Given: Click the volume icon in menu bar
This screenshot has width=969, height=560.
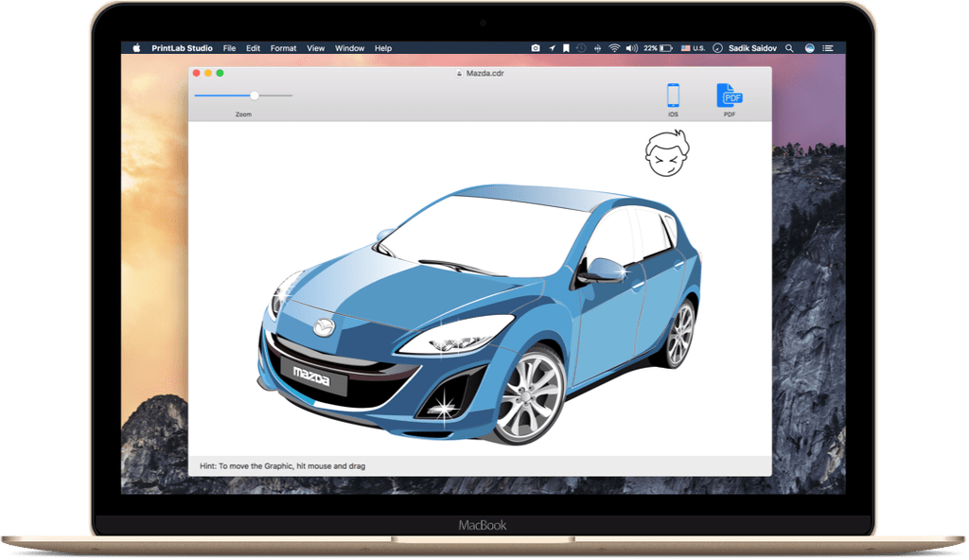Looking at the screenshot, I should click(631, 48).
